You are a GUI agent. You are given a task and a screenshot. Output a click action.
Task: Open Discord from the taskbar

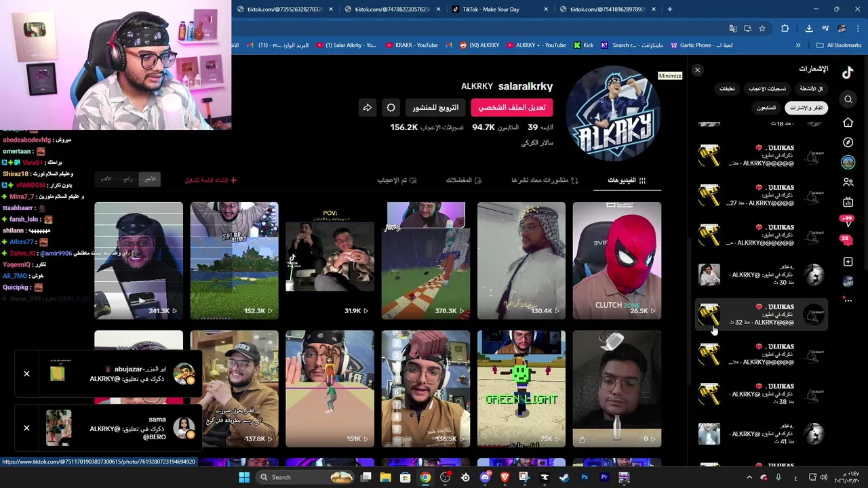click(485, 477)
